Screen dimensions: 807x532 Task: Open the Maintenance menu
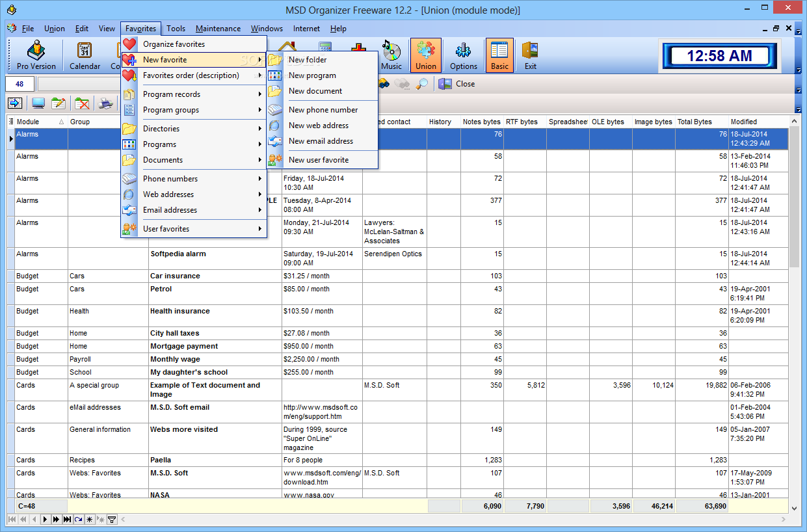click(218, 29)
